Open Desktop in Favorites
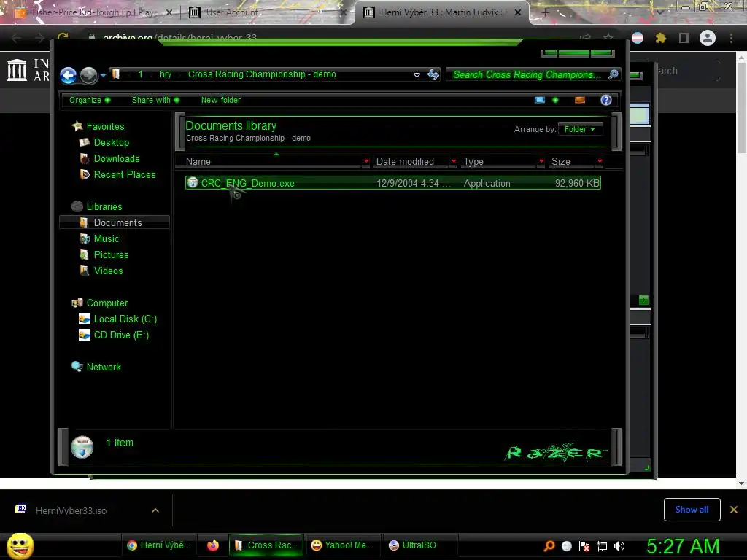 pyautogui.click(x=111, y=142)
